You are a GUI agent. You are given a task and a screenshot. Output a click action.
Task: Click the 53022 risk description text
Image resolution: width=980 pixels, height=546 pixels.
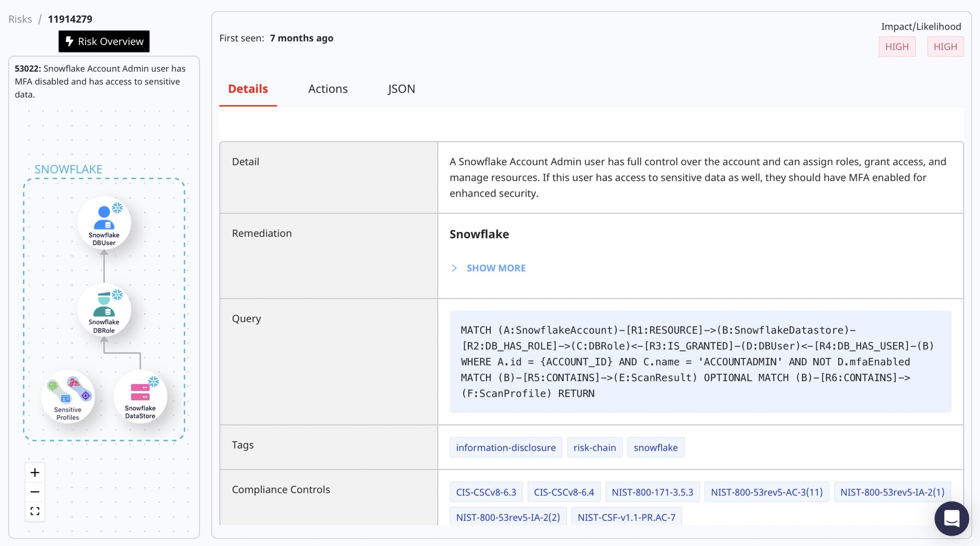click(100, 81)
